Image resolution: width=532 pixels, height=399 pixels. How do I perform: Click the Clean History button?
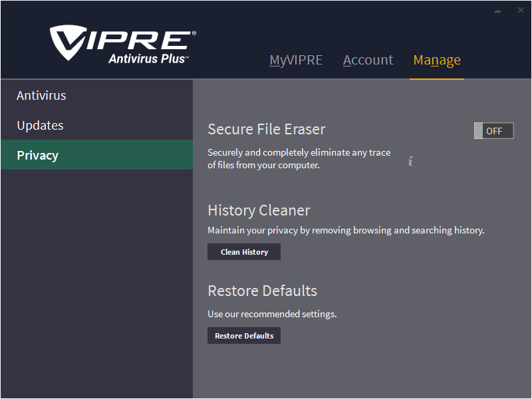pyautogui.click(x=244, y=252)
